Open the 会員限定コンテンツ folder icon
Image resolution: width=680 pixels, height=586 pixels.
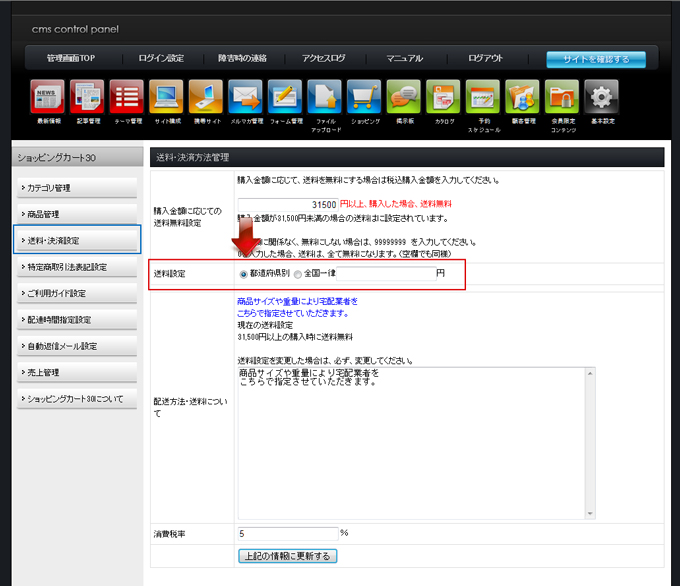(x=561, y=97)
